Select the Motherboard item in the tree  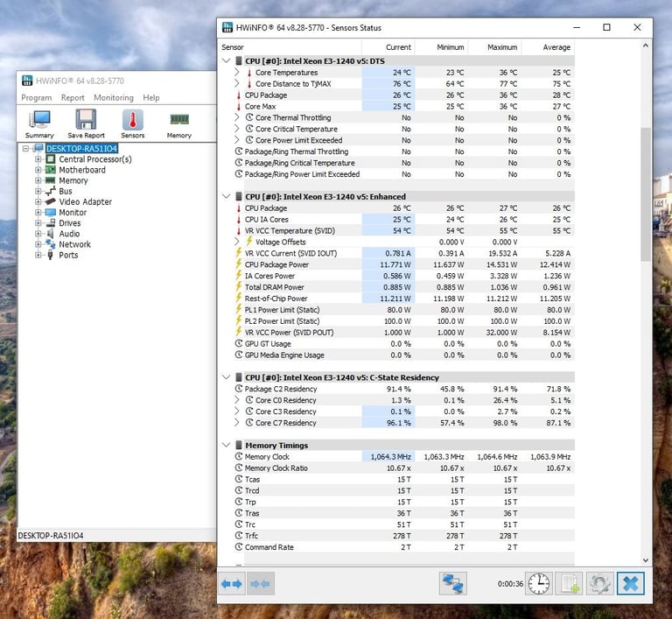tap(82, 170)
